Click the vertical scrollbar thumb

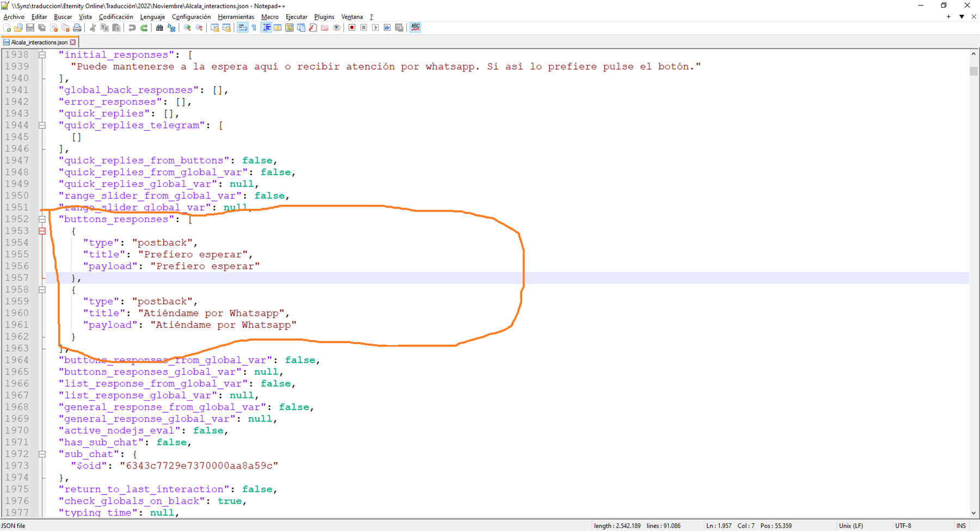click(x=973, y=71)
